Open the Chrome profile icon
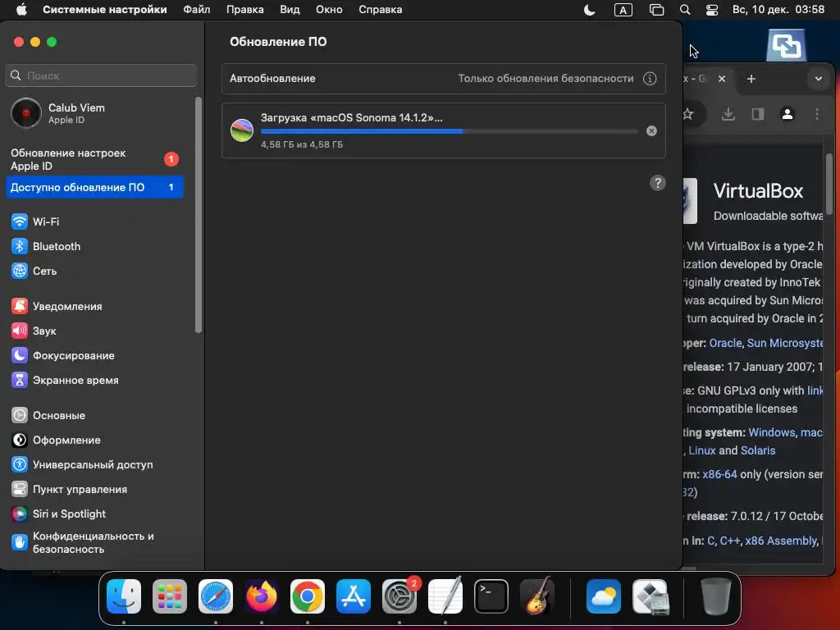Image resolution: width=840 pixels, height=630 pixels. 787,114
